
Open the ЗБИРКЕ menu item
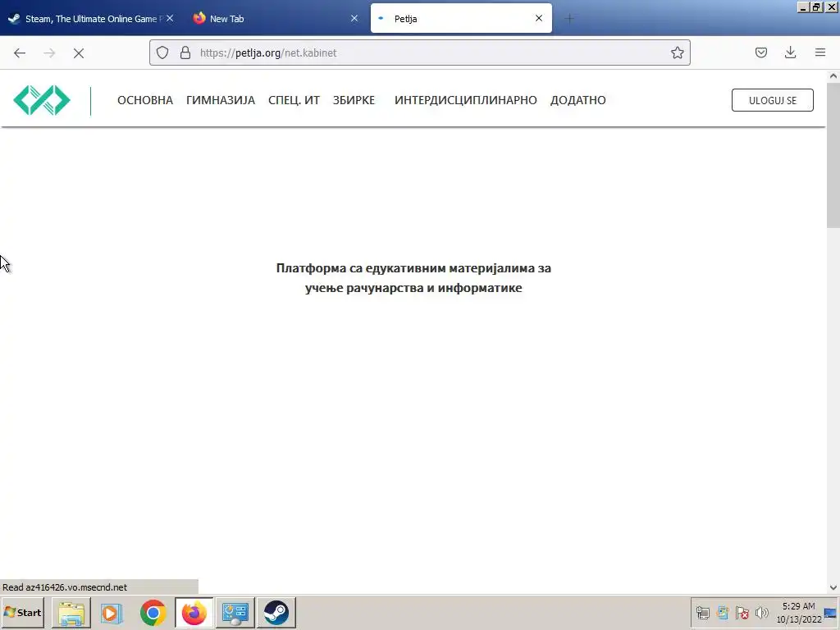354,100
